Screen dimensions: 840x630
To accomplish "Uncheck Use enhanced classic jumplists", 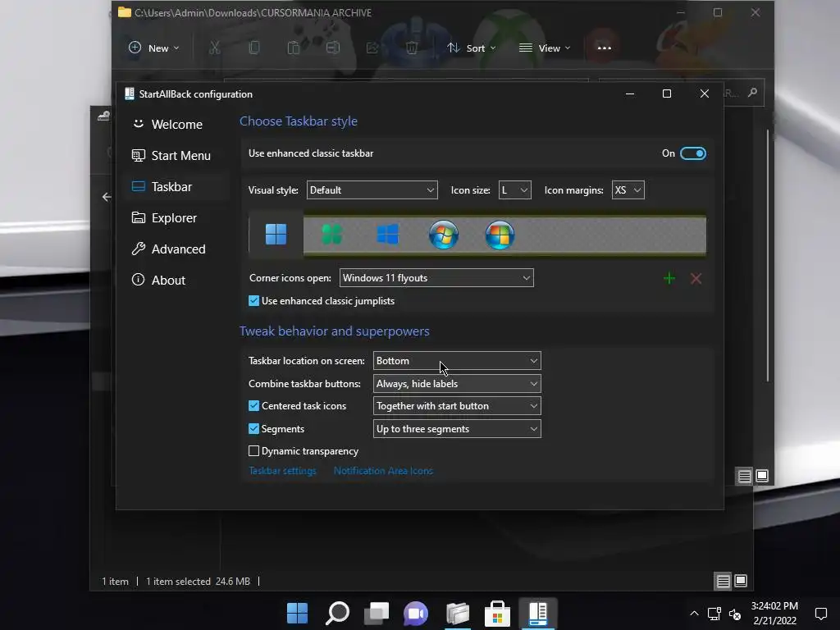I will tap(254, 301).
